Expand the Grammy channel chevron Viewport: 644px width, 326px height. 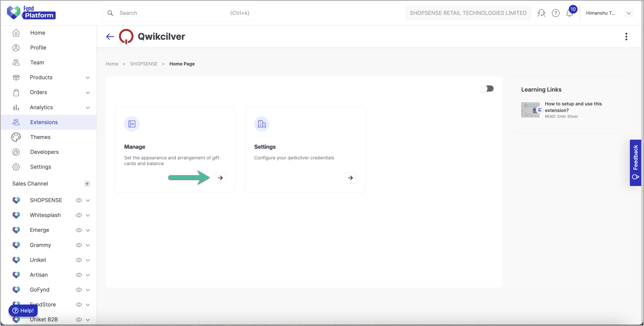88,245
